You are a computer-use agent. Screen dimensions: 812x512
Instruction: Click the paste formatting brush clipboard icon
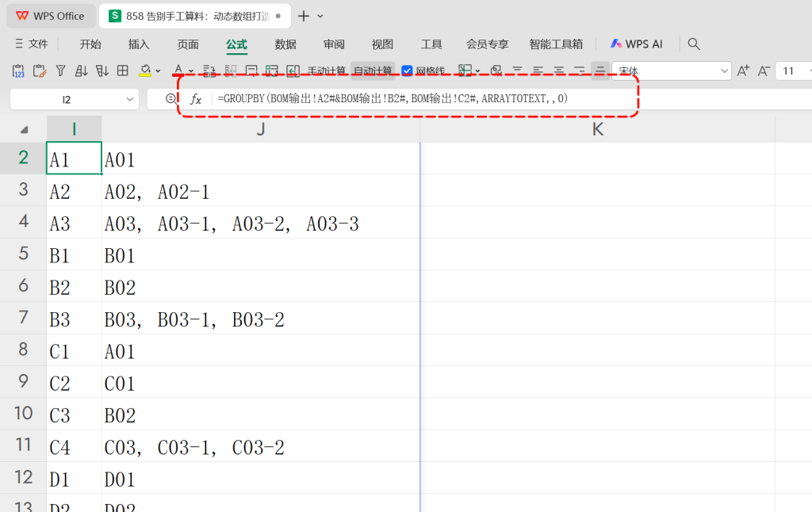click(x=40, y=71)
